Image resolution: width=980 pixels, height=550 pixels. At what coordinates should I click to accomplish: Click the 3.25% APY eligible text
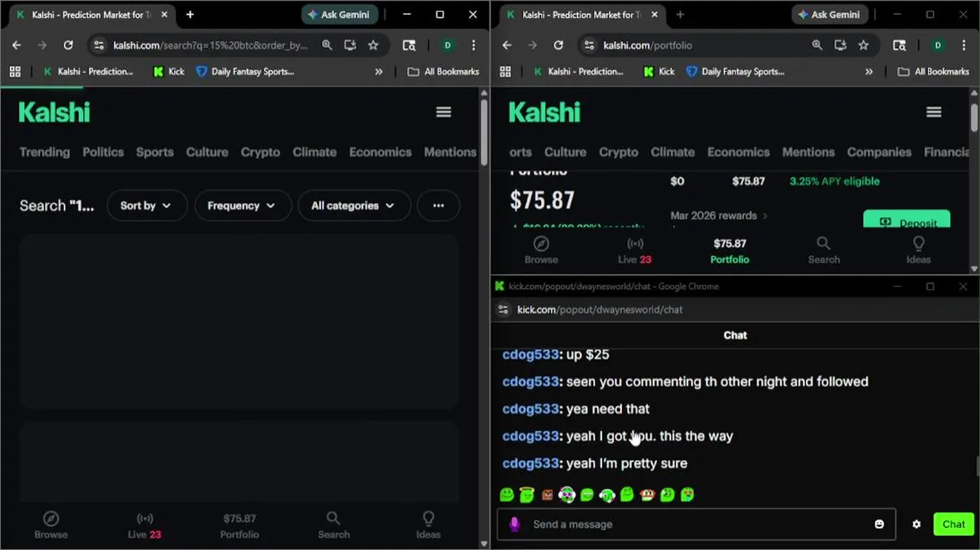(x=834, y=181)
